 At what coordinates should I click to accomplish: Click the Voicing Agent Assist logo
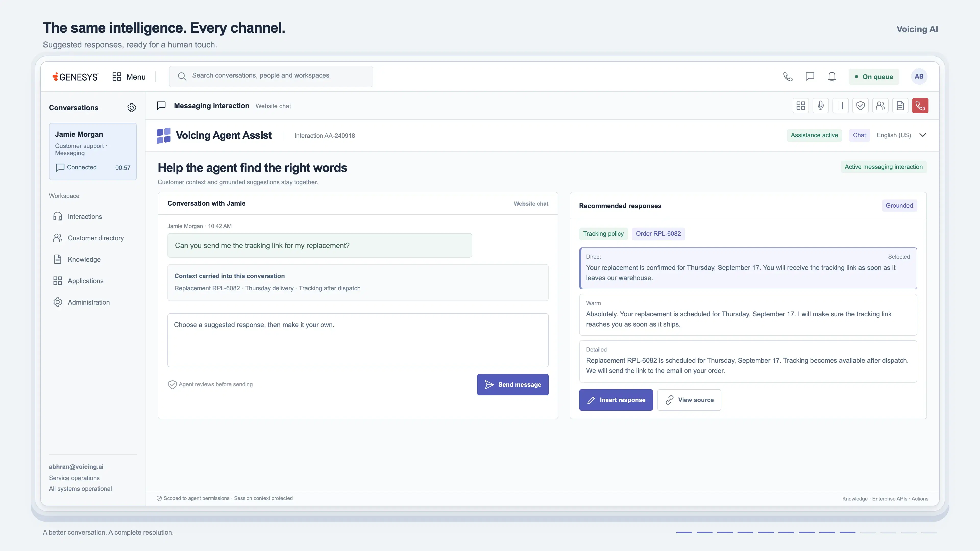pyautogui.click(x=164, y=135)
